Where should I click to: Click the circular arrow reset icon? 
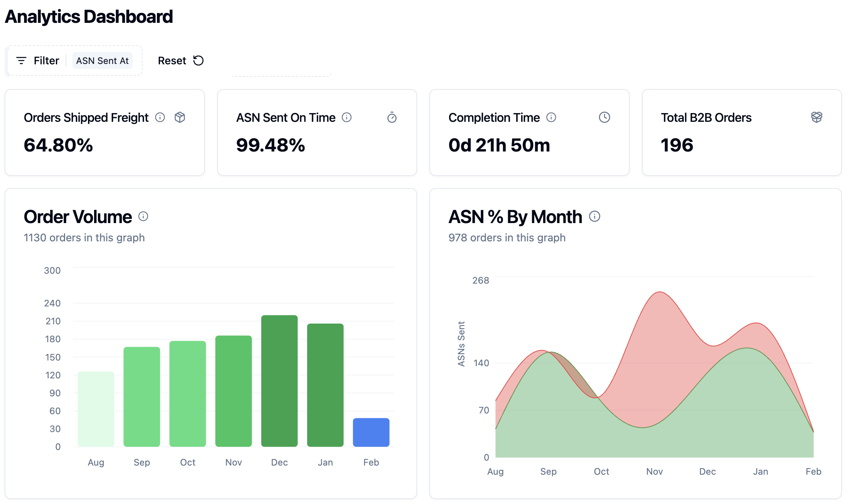(198, 61)
